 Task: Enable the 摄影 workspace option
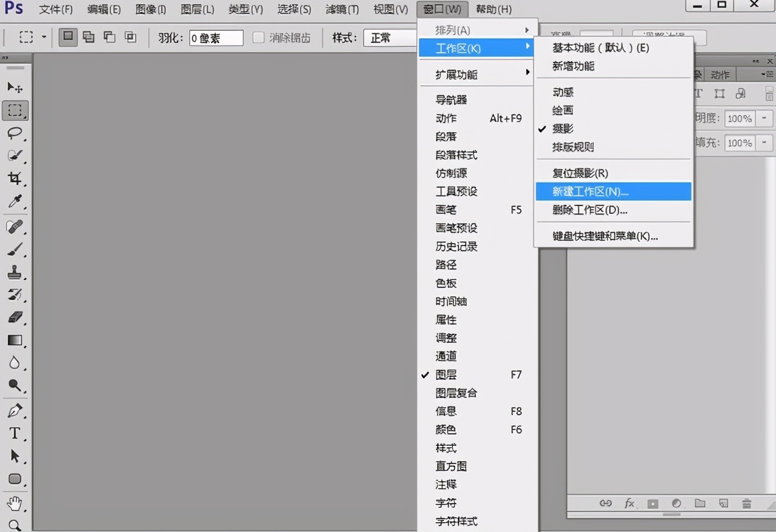(x=564, y=128)
